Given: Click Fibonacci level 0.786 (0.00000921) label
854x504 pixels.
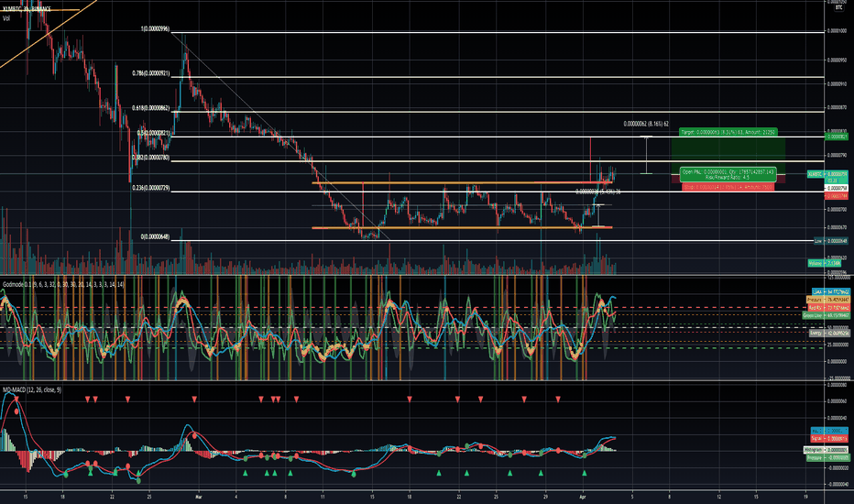Looking at the screenshot, I should click(x=151, y=73).
